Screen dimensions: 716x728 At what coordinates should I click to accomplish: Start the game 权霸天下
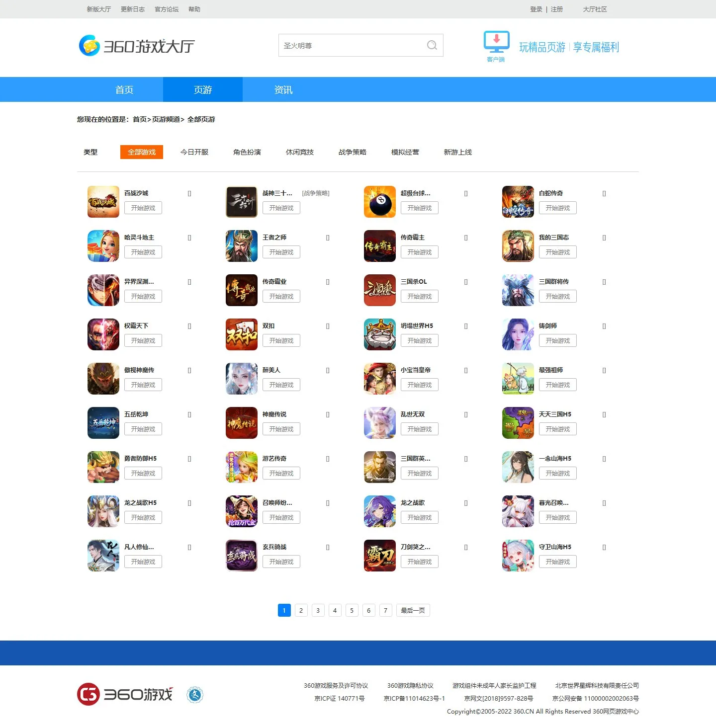click(143, 340)
